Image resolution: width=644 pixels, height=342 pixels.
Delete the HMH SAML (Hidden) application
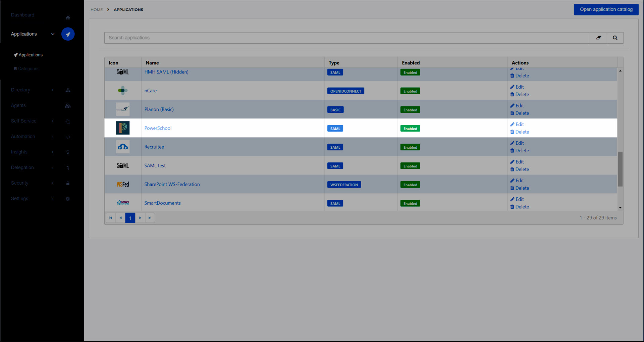click(x=520, y=76)
